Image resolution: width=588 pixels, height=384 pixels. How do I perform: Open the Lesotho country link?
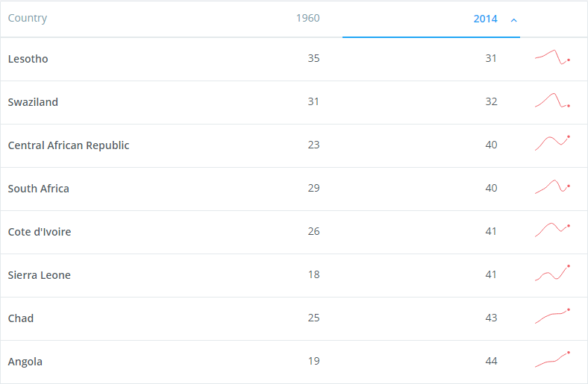click(x=28, y=59)
